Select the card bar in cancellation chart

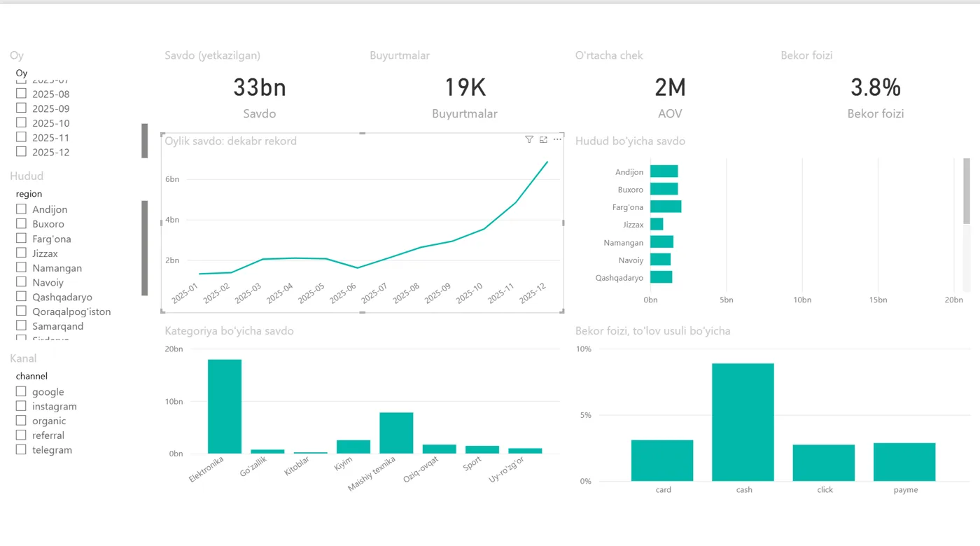point(662,461)
